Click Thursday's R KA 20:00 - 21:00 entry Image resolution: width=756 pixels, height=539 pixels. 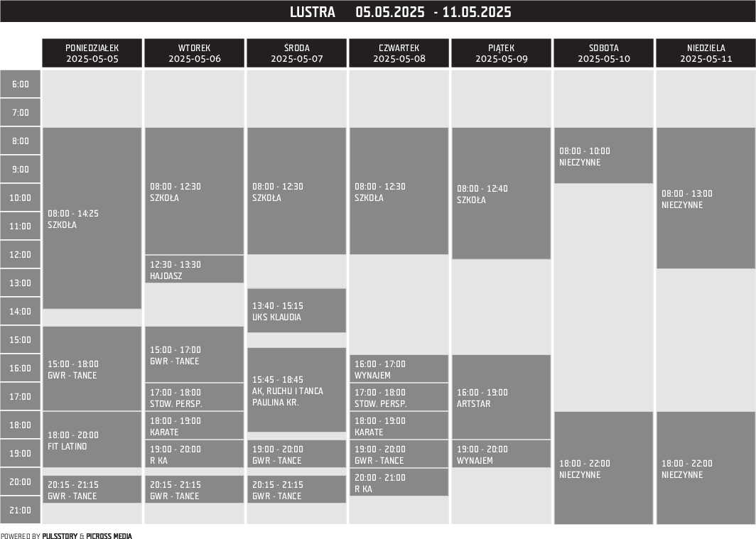[x=399, y=483]
